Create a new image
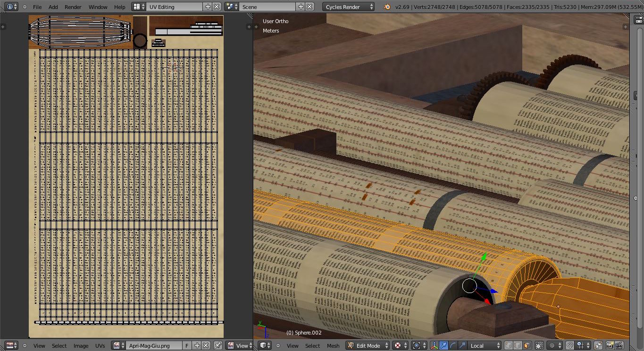The image size is (644, 351). tap(197, 345)
